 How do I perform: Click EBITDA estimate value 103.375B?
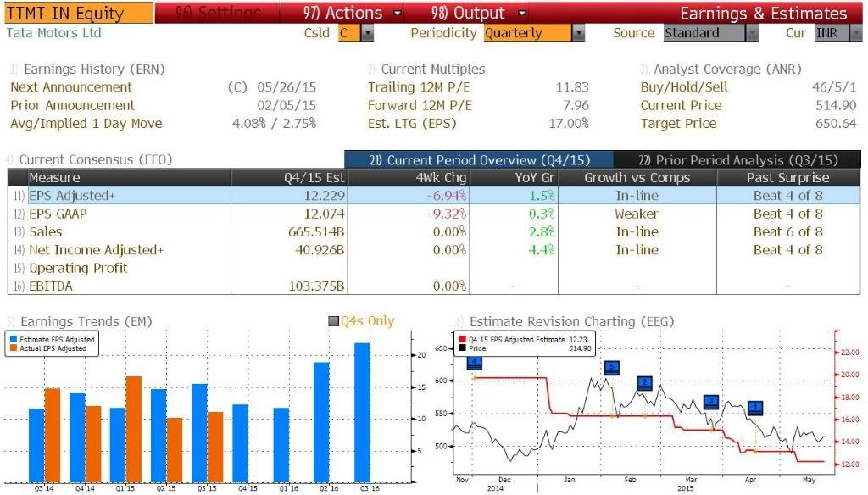[316, 286]
